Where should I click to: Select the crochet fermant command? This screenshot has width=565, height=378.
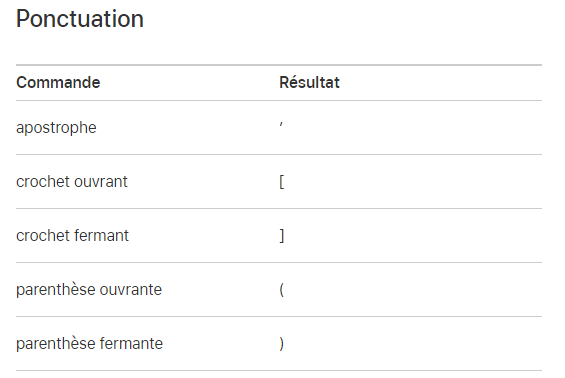[x=72, y=236]
